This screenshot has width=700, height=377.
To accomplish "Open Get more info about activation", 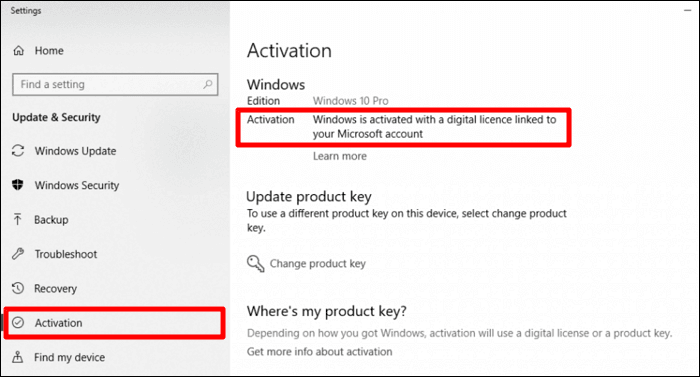I will click(320, 352).
